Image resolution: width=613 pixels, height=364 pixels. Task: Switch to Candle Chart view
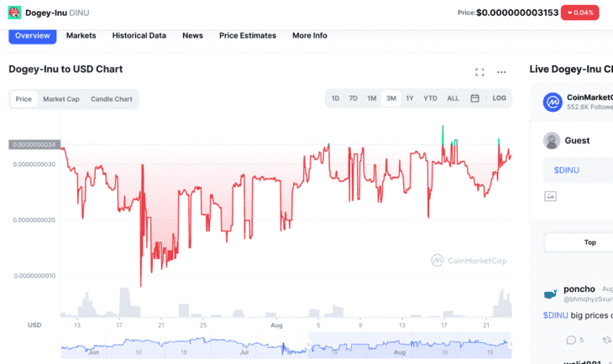click(112, 99)
